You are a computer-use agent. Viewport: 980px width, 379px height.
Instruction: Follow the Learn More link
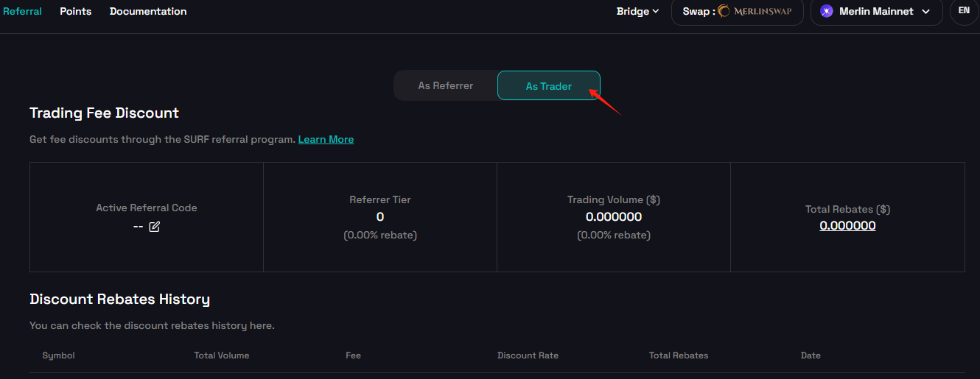tap(326, 139)
